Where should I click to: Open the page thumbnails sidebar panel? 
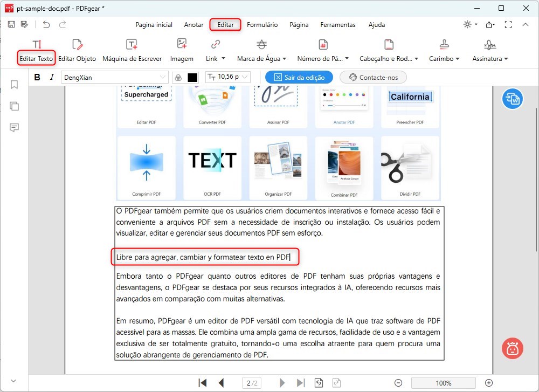click(14, 106)
